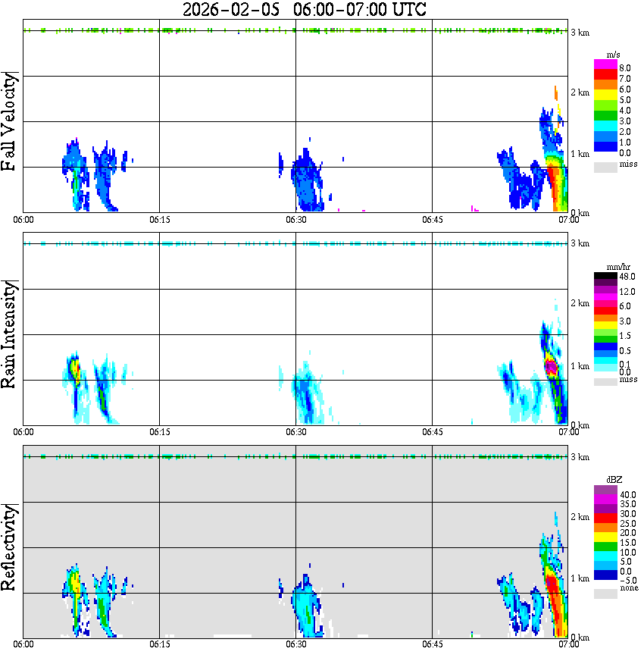
Task: Click the 3 km label on Fall Velocity panel
Action: (x=580, y=33)
